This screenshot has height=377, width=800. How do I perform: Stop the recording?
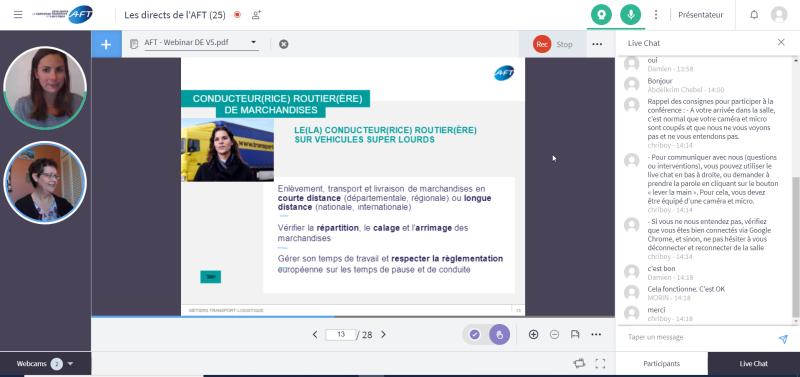(x=564, y=44)
